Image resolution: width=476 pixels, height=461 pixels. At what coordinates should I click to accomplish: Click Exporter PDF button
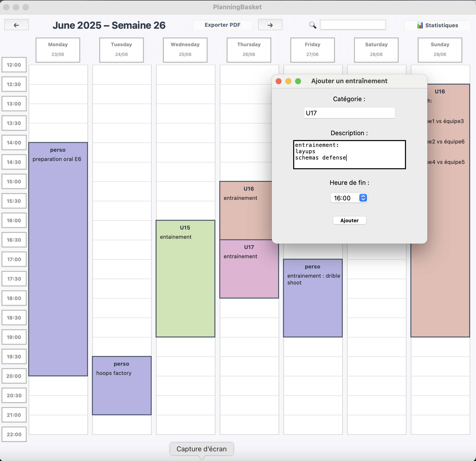coord(222,25)
